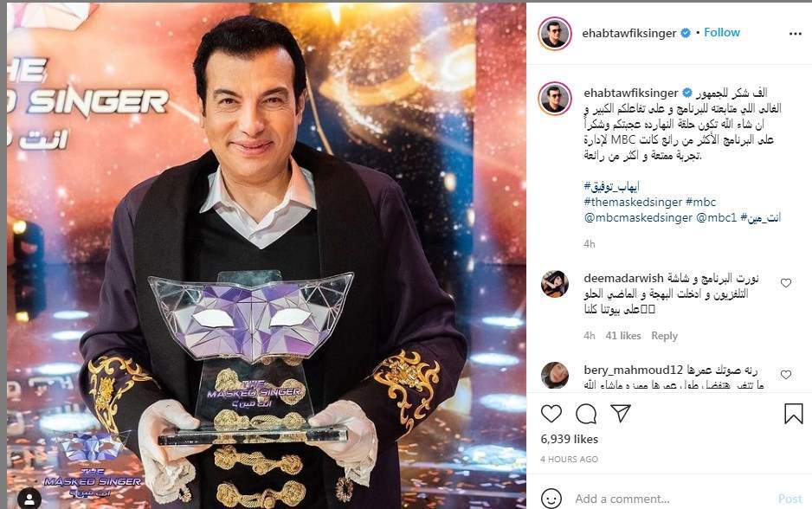View 6,939 likes list

[569, 439]
